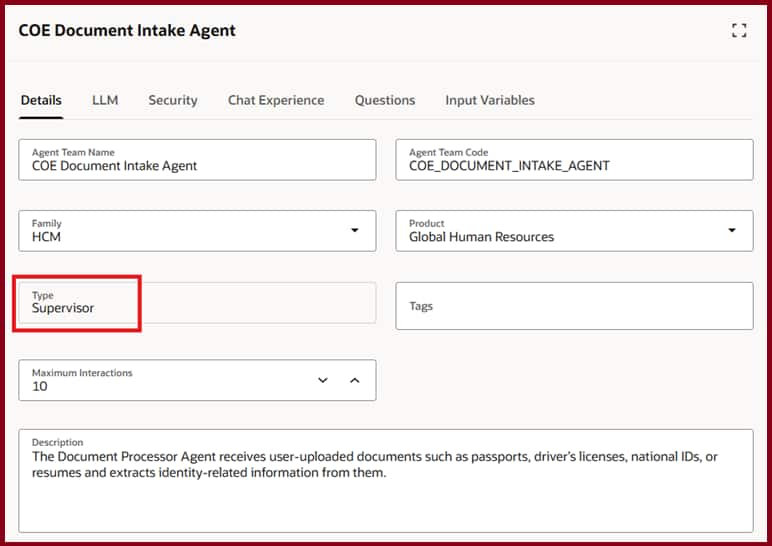Click the Type Supervisor field
This screenshot has width=772, height=546.
coord(197,303)
